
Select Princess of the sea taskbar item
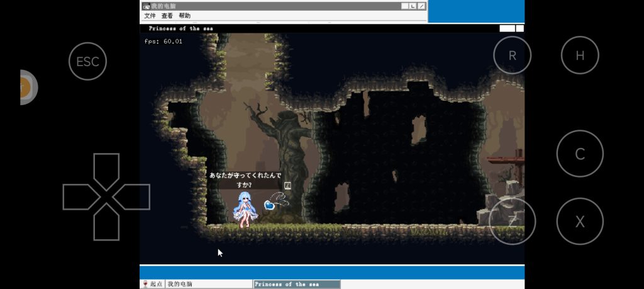coord(296,284)
